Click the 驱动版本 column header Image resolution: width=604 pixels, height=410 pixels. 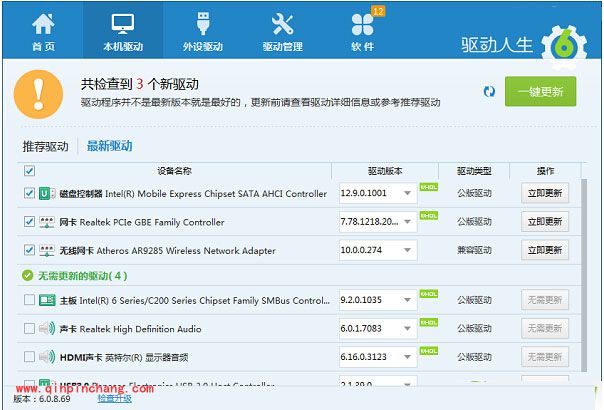pos(385,171)
